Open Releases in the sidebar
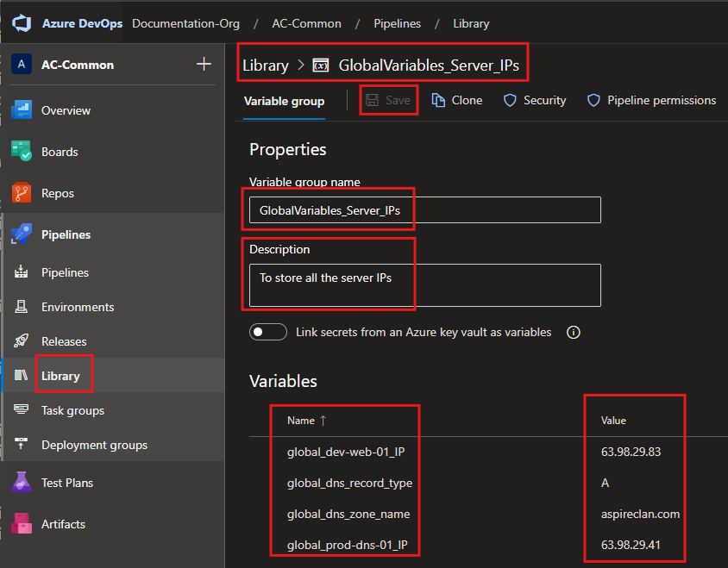The height and width of the screenshot is (568, 728). point(64,341)
